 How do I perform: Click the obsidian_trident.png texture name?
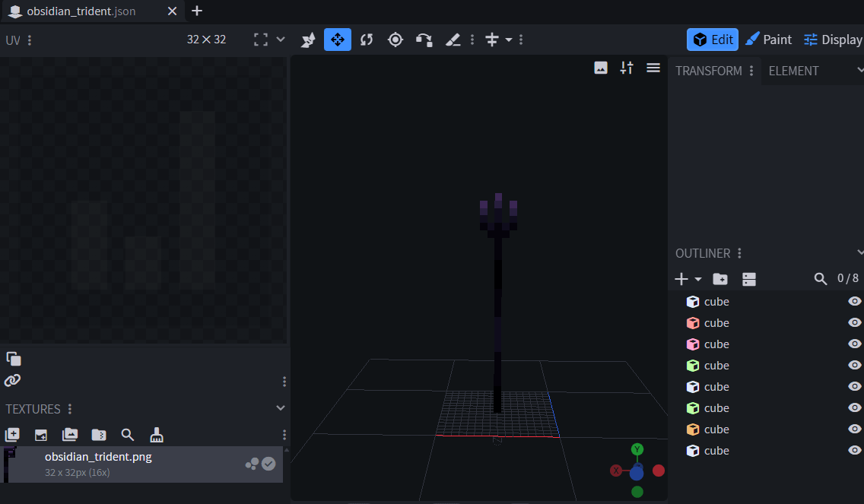pos(98,457)
